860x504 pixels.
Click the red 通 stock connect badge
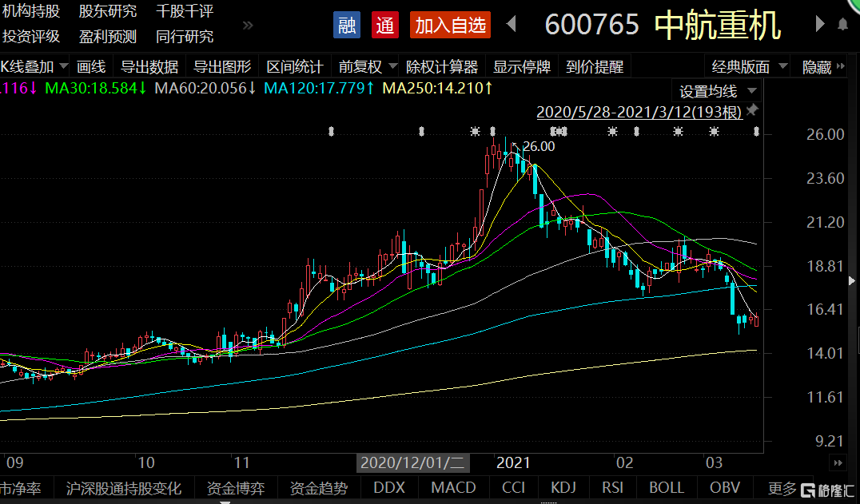pos(385,26)
